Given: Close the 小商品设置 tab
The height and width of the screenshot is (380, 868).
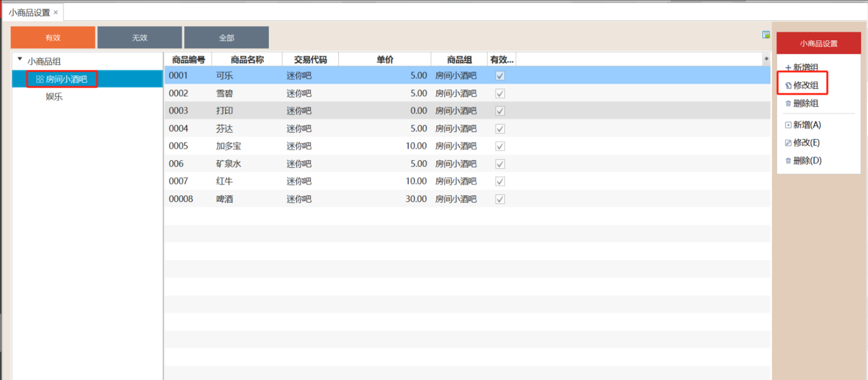Looking at the screenshot, I should (56, 13).
